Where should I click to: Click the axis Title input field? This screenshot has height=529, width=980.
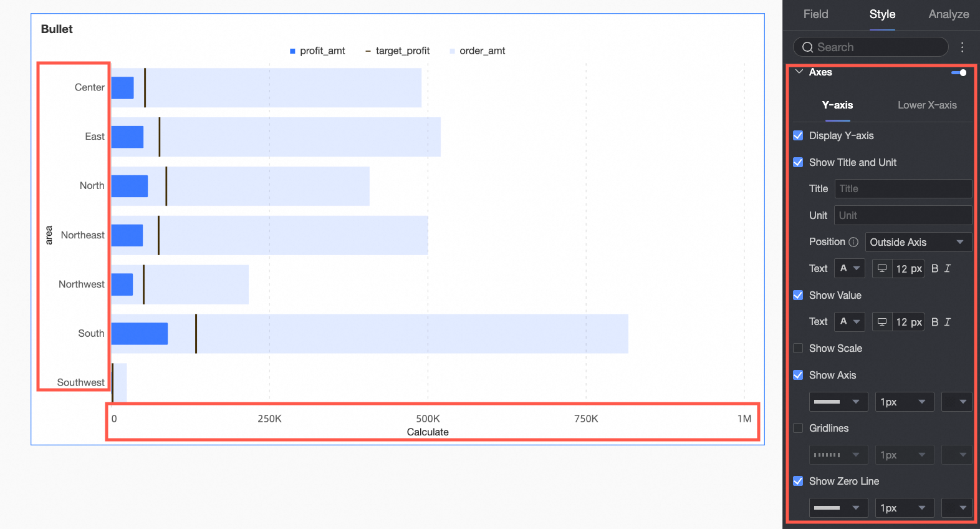pos(903,189)
